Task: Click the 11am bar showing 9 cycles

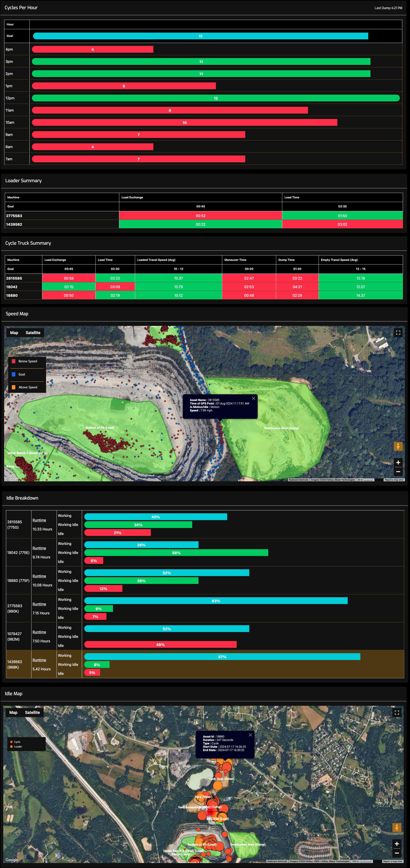Action: click(x=170, y=110)
